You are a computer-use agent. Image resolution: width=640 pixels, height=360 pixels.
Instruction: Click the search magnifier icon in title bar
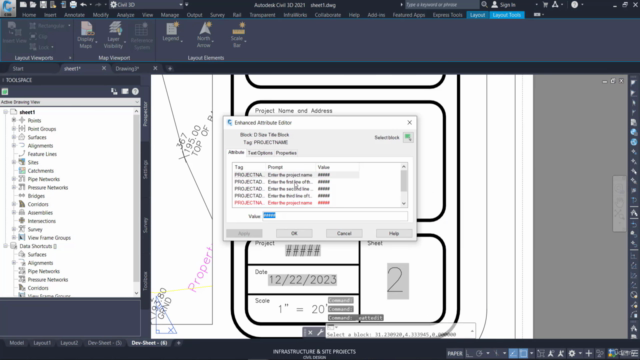(x=484, y=4)
